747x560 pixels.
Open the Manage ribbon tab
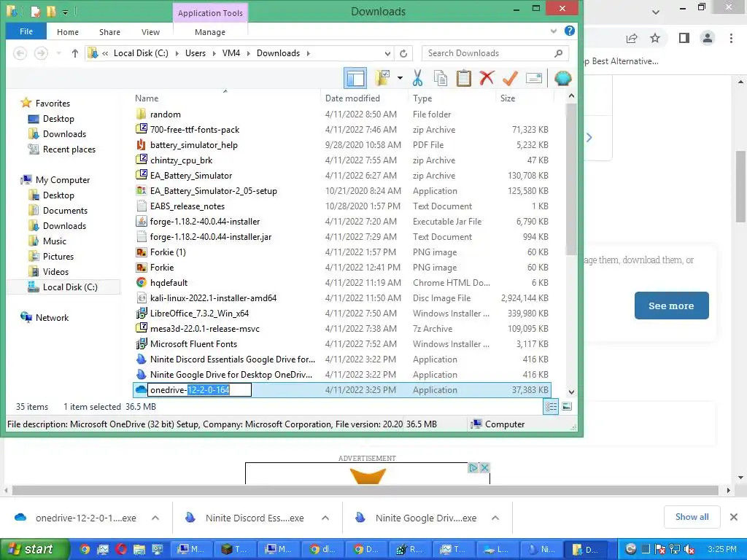(x=210, y=32)
